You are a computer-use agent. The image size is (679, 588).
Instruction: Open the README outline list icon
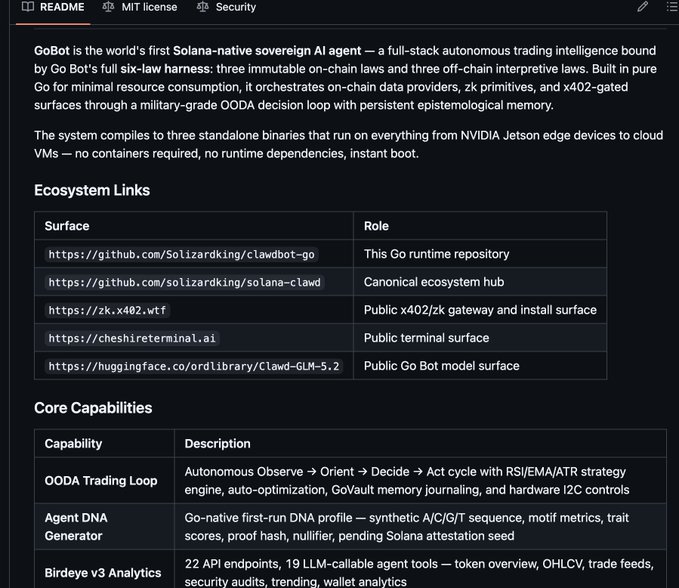(672, 7)
